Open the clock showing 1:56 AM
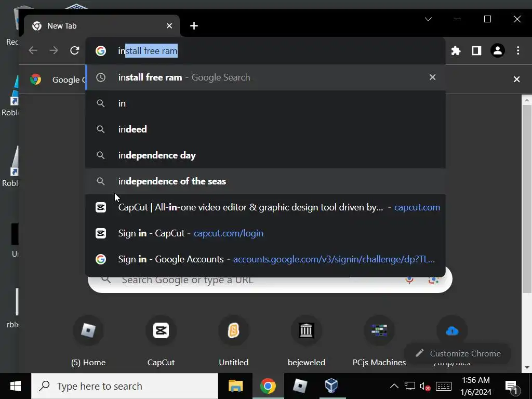 pos(476,386)
